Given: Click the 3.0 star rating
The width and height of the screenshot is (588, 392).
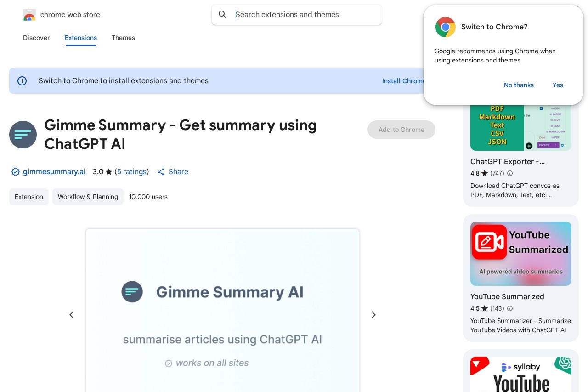Looking at the screenshot, I should tap(102, 172).
